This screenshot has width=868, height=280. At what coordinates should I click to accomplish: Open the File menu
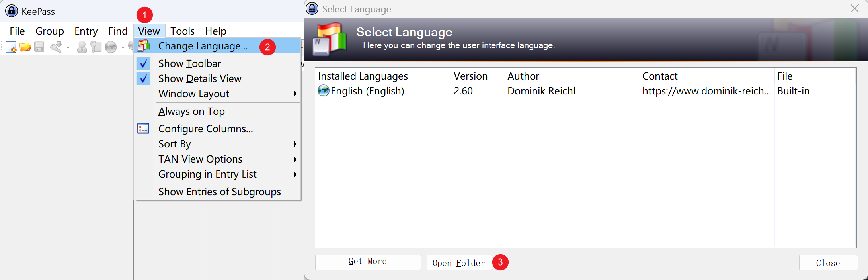(x=17, y=31)
